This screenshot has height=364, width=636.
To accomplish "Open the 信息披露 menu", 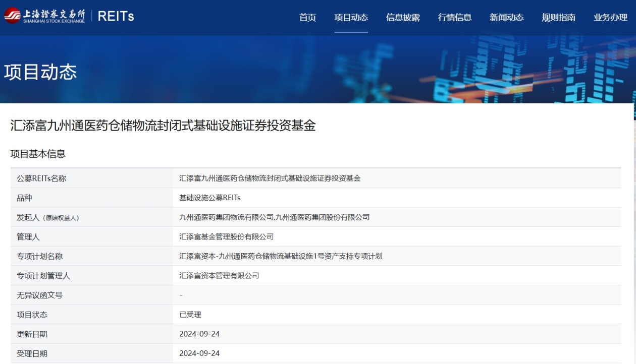I will tap(403, 18).
